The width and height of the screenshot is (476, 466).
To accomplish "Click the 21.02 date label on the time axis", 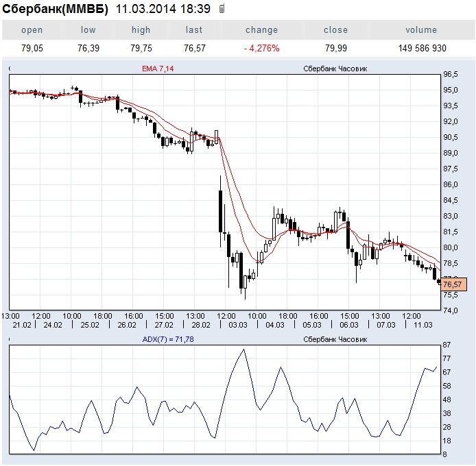I will (22, 325).
